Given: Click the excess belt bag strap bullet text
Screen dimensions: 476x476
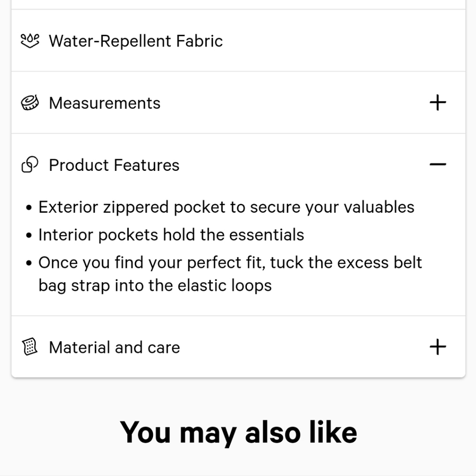Looking at the screenshot, I should (x=230, y=274).
